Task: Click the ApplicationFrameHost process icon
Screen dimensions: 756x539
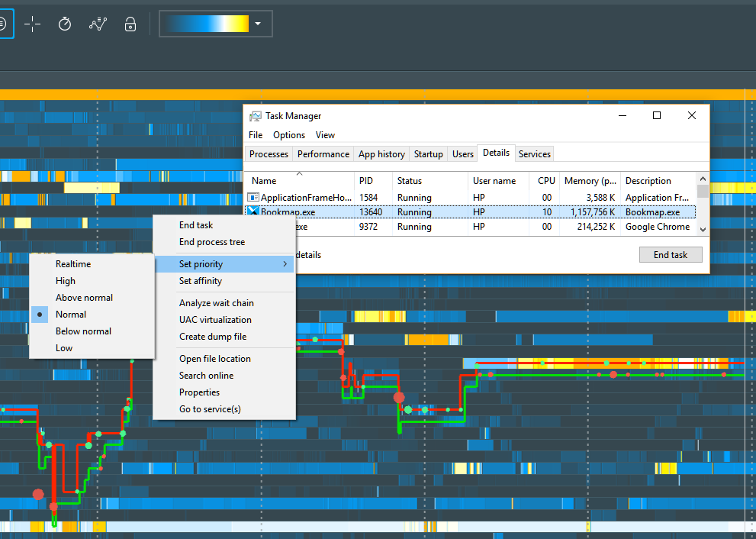Action: pyautogui.click(x=253, y=198)
